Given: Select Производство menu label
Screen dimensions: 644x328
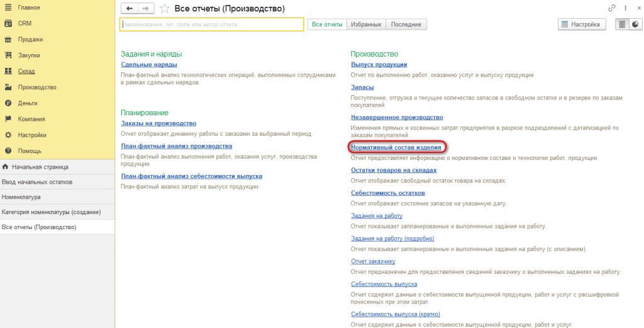Looking at the screenshot, I should [x=37, y=87].
